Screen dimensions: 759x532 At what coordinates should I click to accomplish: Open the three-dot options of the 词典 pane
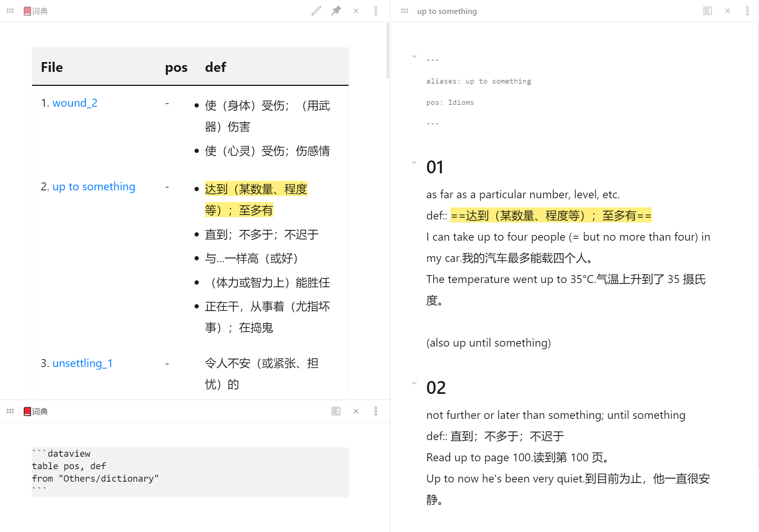[x=376, y=11]
